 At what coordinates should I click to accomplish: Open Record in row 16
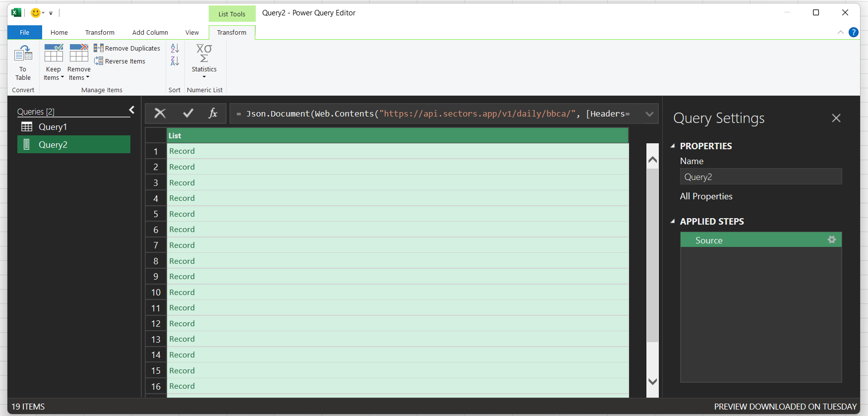(182, 386)
